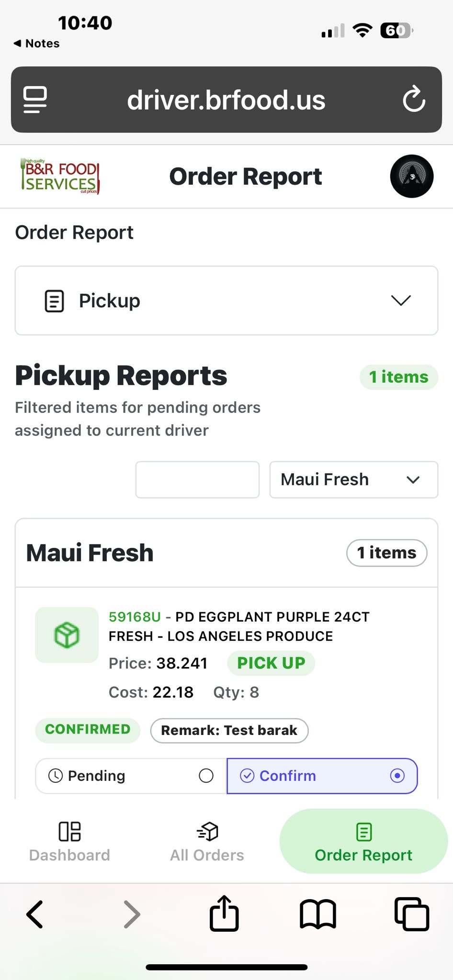
Task: Click the empty search field
Action: tap(197, 479)
